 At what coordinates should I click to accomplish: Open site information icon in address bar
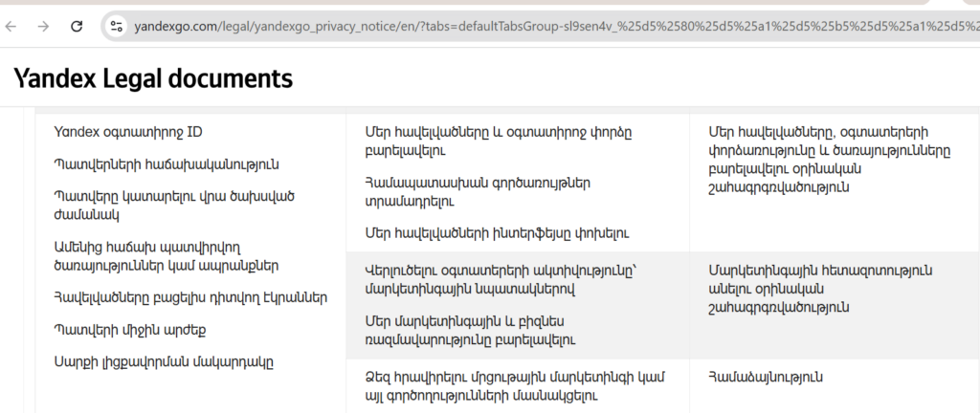(117, 26)
